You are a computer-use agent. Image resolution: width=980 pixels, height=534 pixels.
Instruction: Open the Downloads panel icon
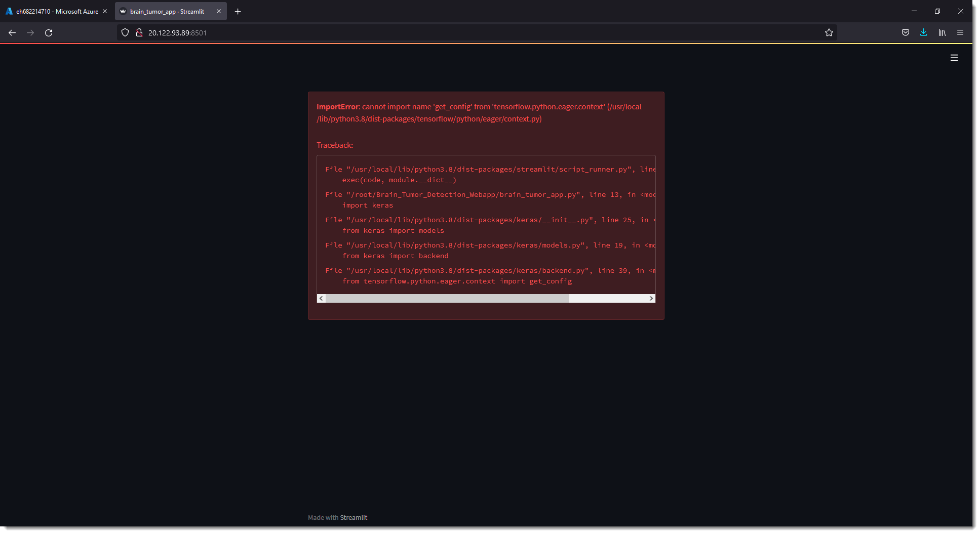(923, 32)
